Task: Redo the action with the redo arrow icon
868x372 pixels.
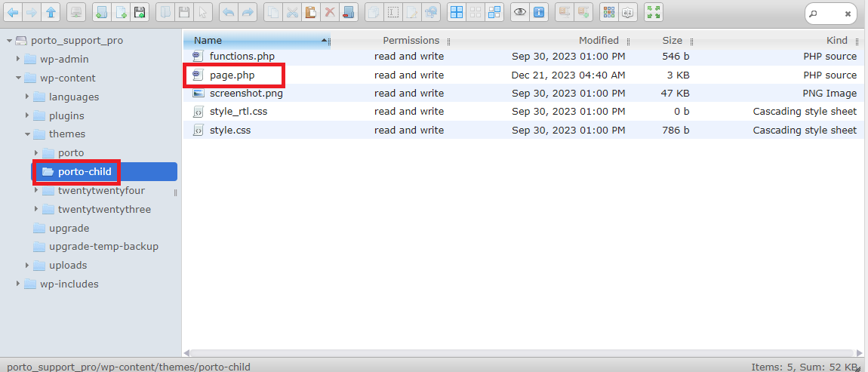Action: click(248, 12)
